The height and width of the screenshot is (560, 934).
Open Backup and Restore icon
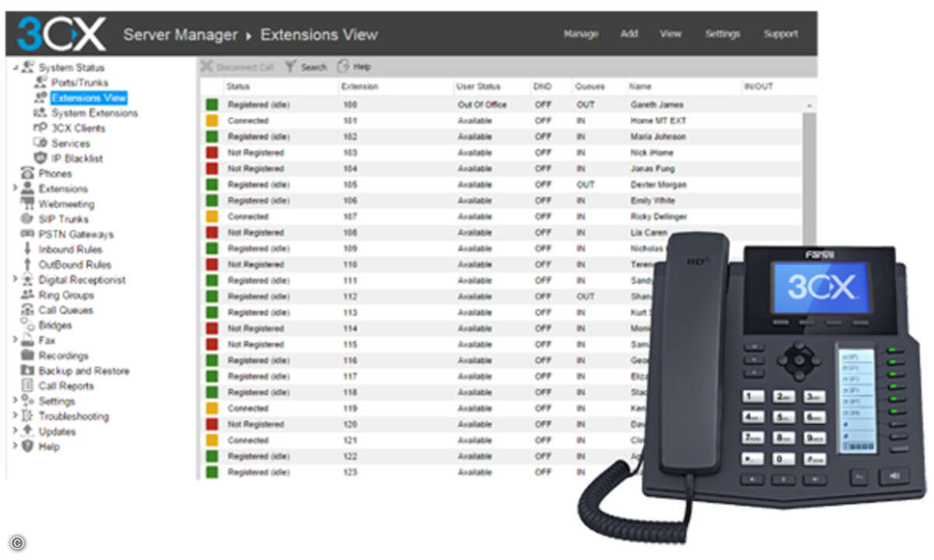click(28, 371)
